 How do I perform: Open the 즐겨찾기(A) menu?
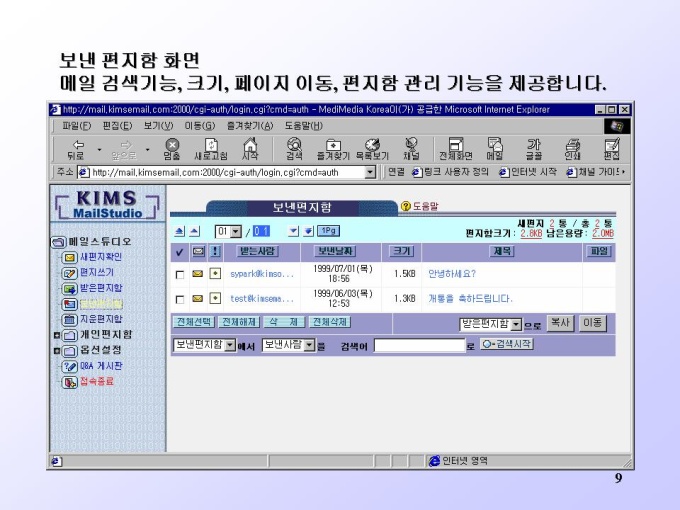(x=250, y=126)
